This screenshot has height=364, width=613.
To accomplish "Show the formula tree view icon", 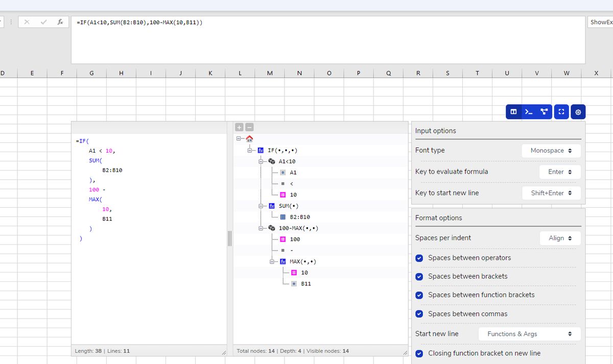I will [544, 112].
